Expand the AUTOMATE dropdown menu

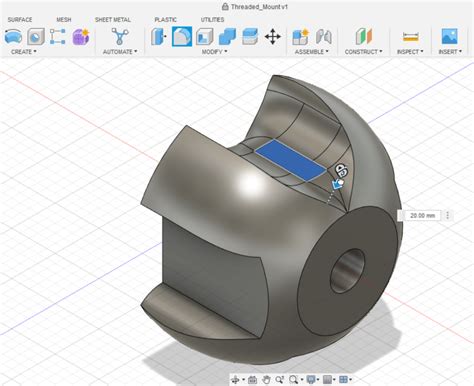point(120,52)
